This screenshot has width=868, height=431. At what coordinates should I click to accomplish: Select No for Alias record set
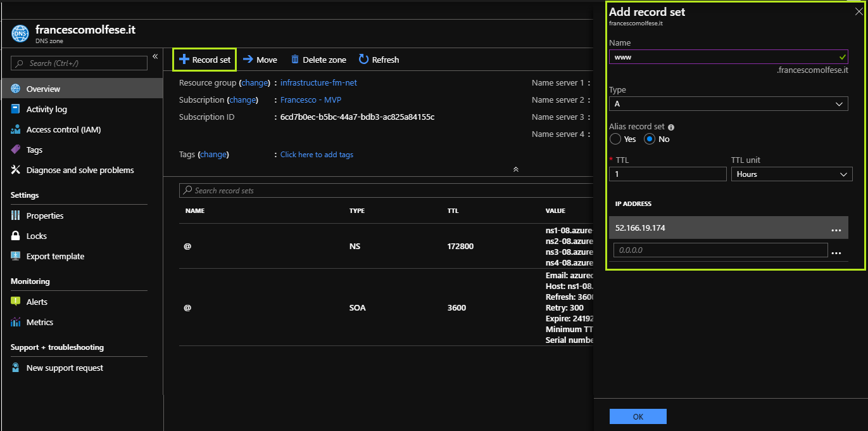pos(650,139)
